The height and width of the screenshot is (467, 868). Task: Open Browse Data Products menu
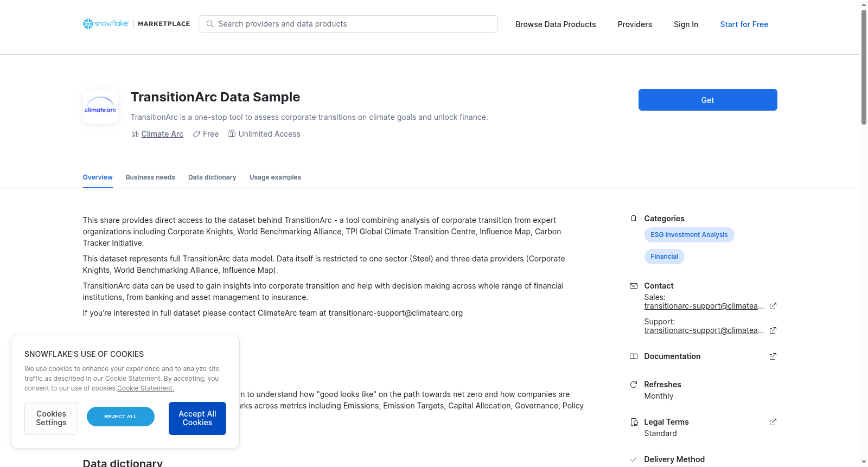point(556,24)
